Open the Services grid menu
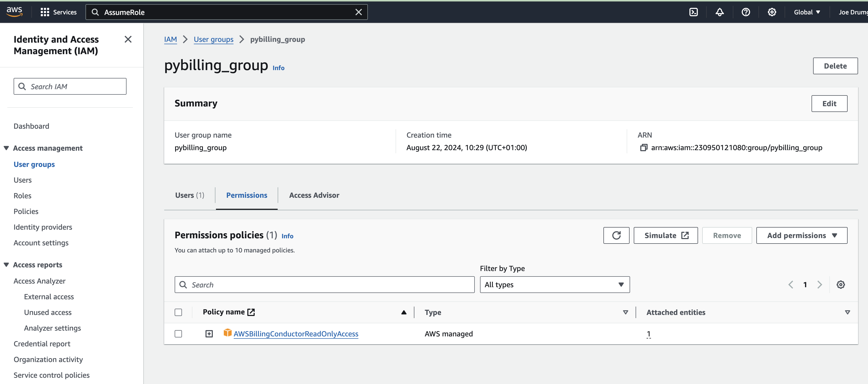The image size is (868, 384). click(x=58, y=12)
